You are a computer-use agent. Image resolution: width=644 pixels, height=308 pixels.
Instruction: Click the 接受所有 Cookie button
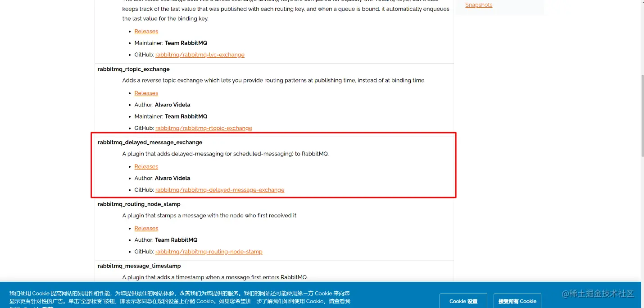click(517, 301)
